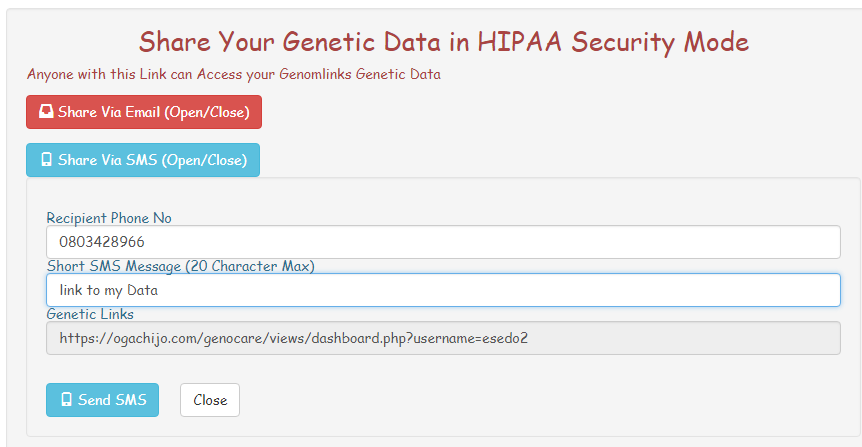Viewport: 862px width, 447px height.
Task: Click into the Short SMS Message field
Action: pos(443,290)
